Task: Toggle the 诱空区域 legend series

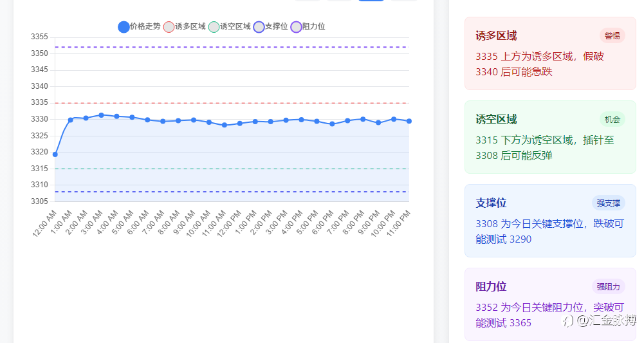Action: [230, 26]
